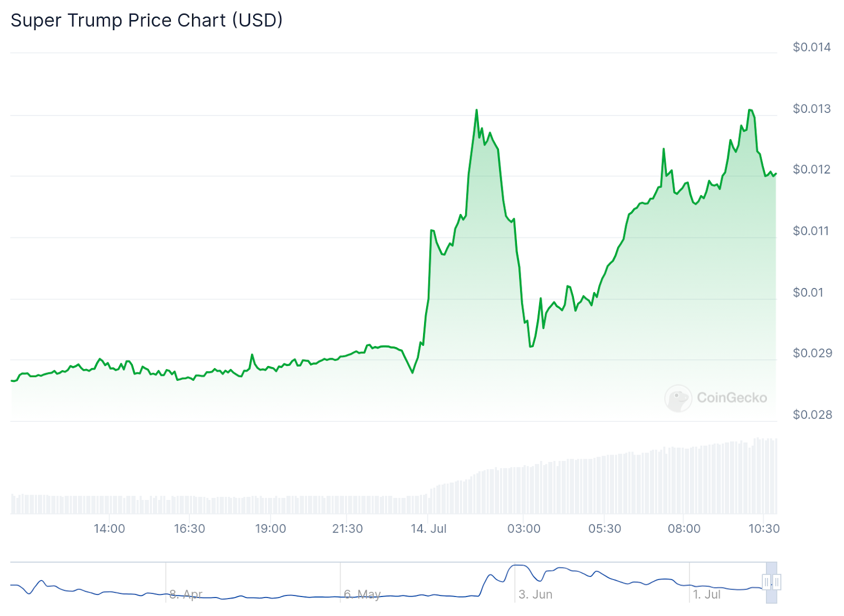The image size is (844, 616).
Task: Select the 14. Jul date marker
Action: (x=428, y=528)
